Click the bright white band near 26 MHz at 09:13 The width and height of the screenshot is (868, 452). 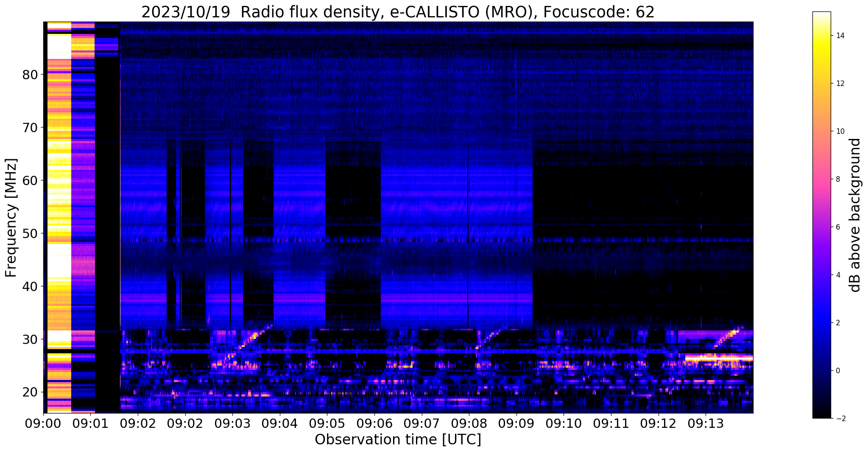point(719,358)
